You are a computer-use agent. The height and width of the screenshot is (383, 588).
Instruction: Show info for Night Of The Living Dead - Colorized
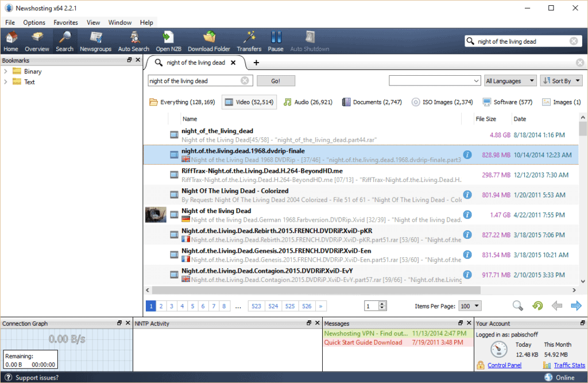pos(467,195)
